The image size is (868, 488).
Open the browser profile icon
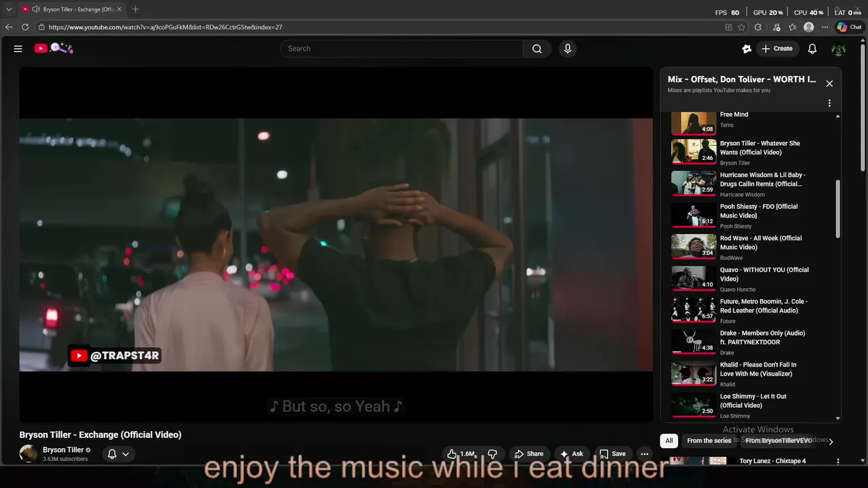coord(808,27)
